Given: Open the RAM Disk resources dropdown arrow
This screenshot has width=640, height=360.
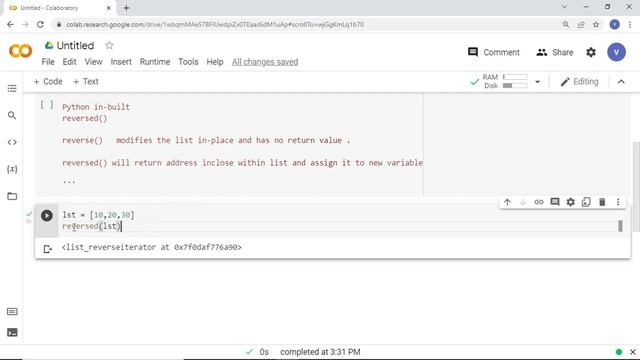Looking at the screenshot, I should pyautogui.click(x=538, y=82).
